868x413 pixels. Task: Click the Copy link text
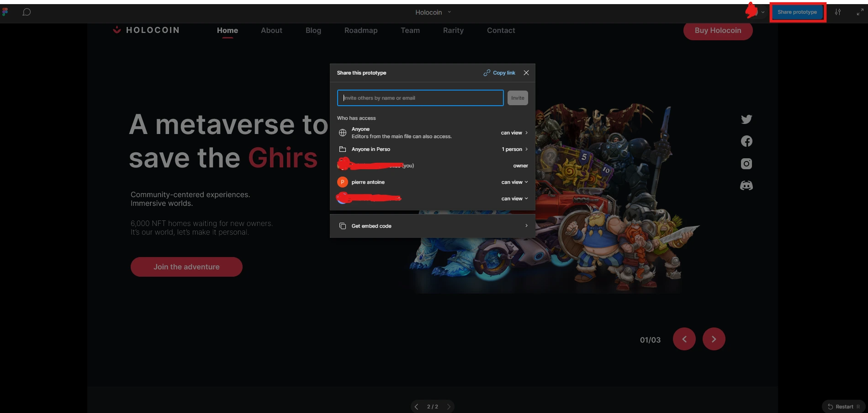pyautogui.click(x=504, y=73)
